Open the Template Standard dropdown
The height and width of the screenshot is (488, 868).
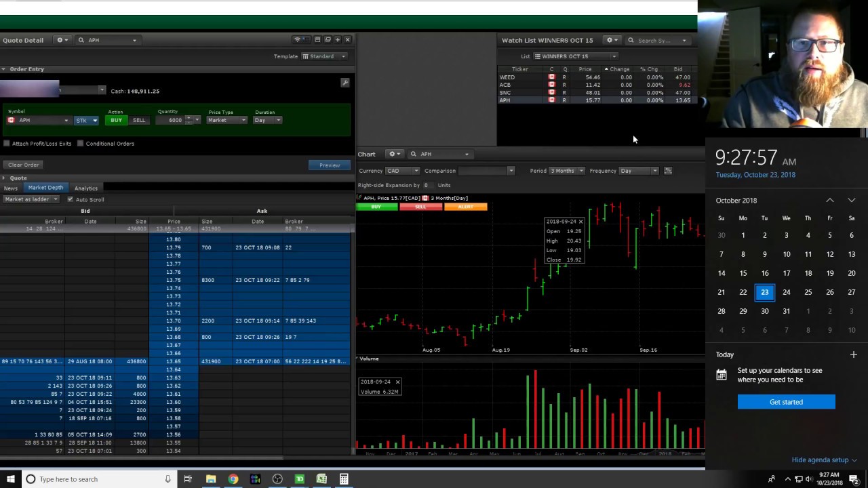point(324,56)
